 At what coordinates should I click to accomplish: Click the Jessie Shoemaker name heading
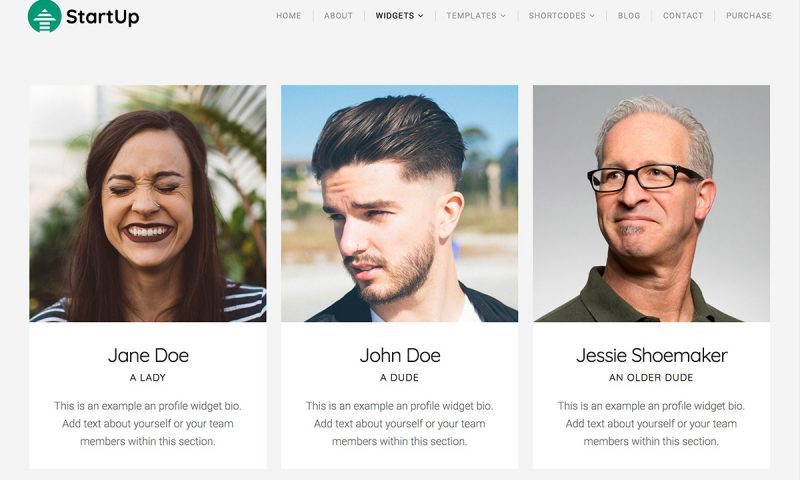click(x=652, y=356)
